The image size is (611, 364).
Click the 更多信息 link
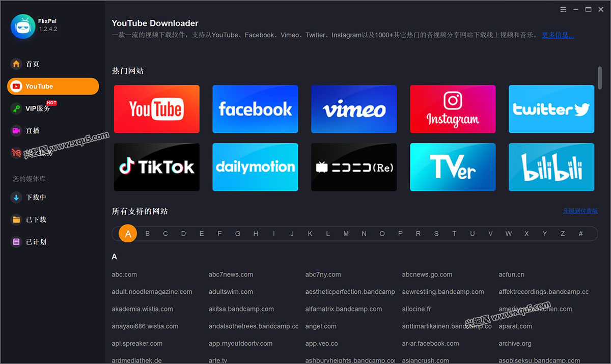click(x=558, y=35)
